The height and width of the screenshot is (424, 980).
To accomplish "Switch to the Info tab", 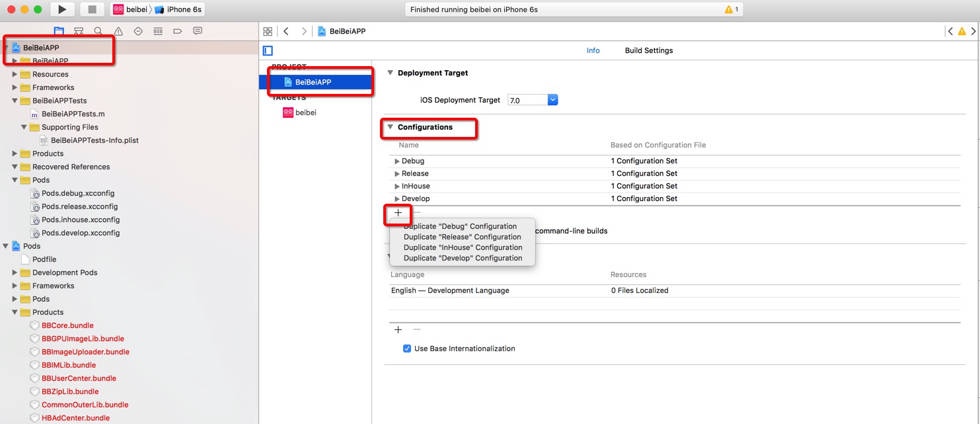I will coord(593,50).
